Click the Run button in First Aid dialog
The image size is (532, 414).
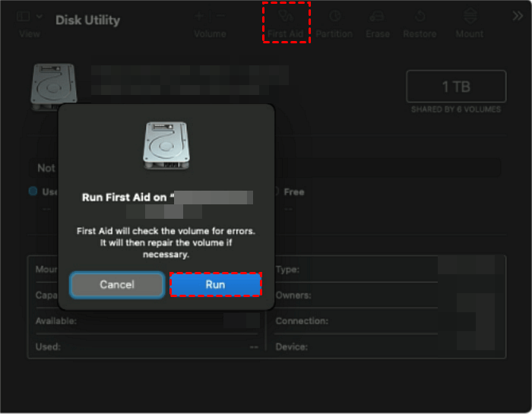pyautogui.click(x=216, y=284)
